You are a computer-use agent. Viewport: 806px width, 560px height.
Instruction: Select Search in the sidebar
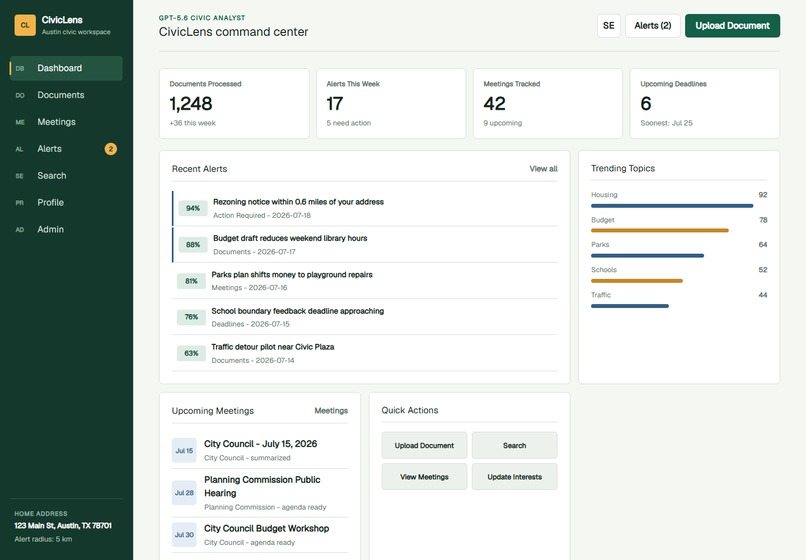click(66, 175)
